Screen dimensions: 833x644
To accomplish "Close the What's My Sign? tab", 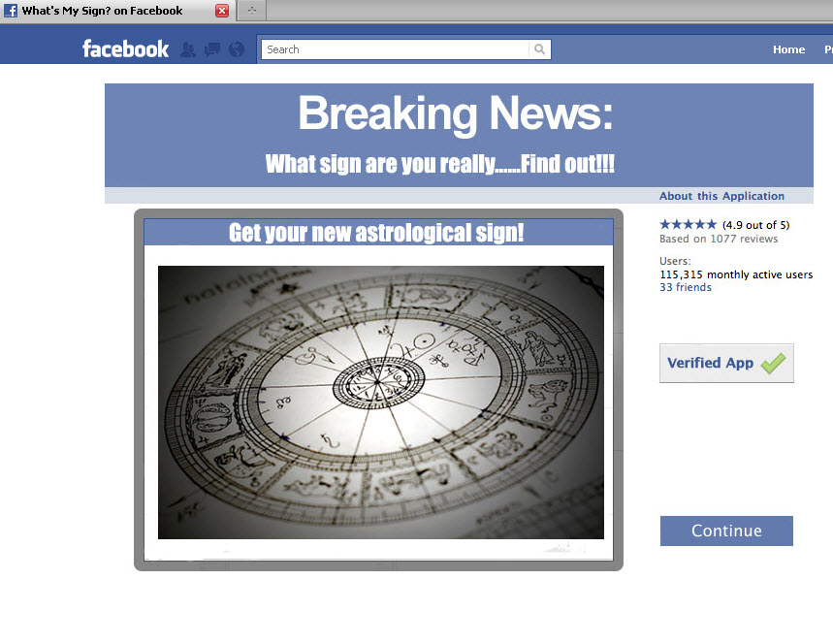I will point(222,11).
